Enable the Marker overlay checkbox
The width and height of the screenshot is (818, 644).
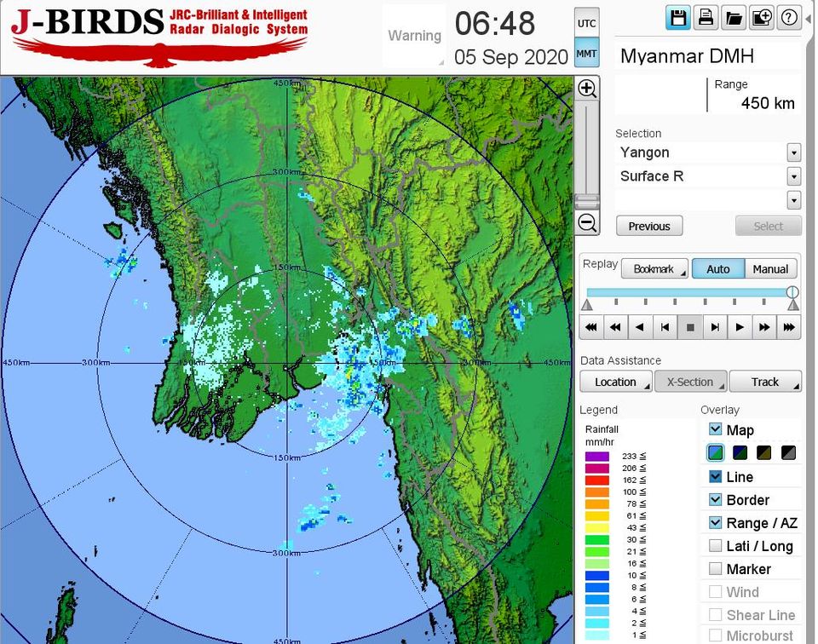pyautogui.click(x=716, y=568)
